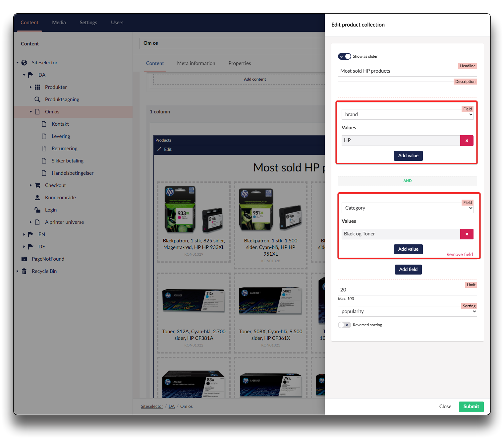Click the Close button
The width and height of the screenshot is (504, 439).
pos(445,407)
